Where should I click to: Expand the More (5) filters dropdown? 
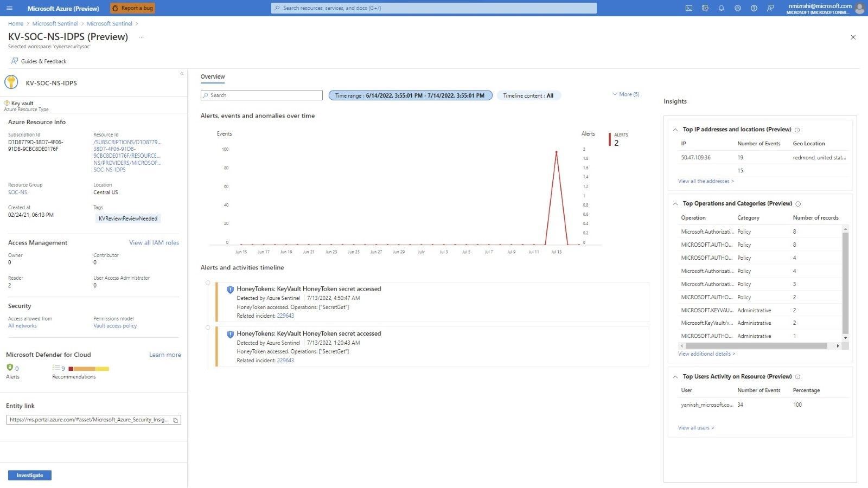(x=626, y=94)
